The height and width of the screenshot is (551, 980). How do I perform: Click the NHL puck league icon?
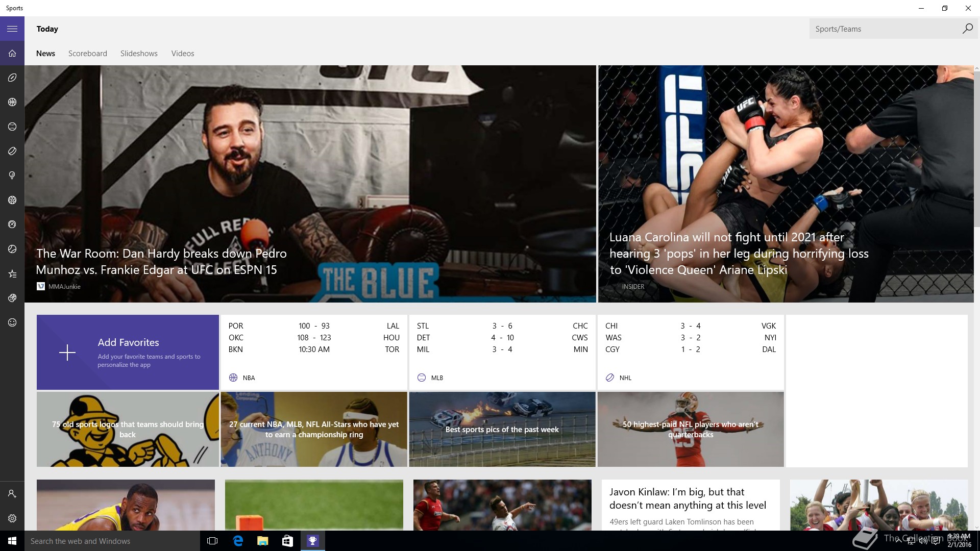coord(610,378)
